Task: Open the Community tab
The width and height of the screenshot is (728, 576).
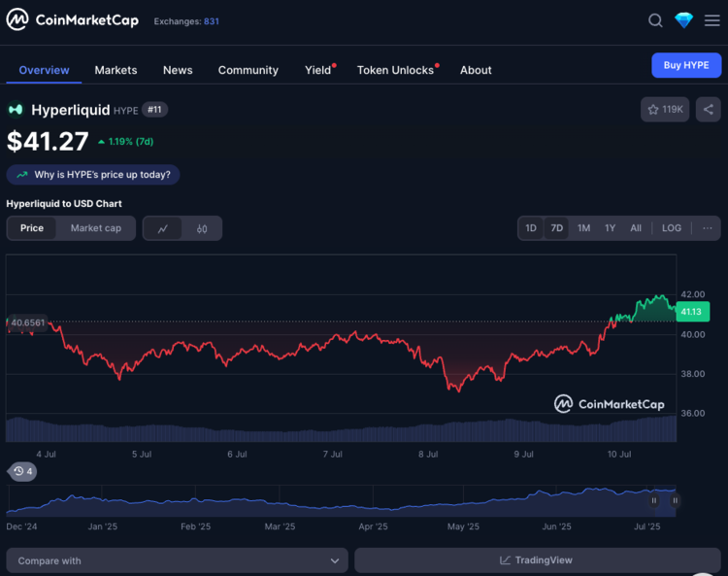Action: coord(248,70)
